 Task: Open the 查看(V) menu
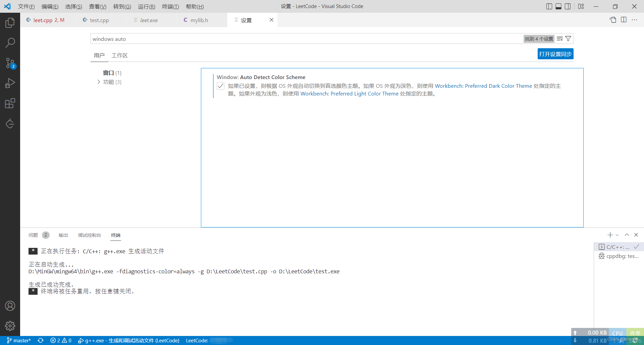click(98, 6)
